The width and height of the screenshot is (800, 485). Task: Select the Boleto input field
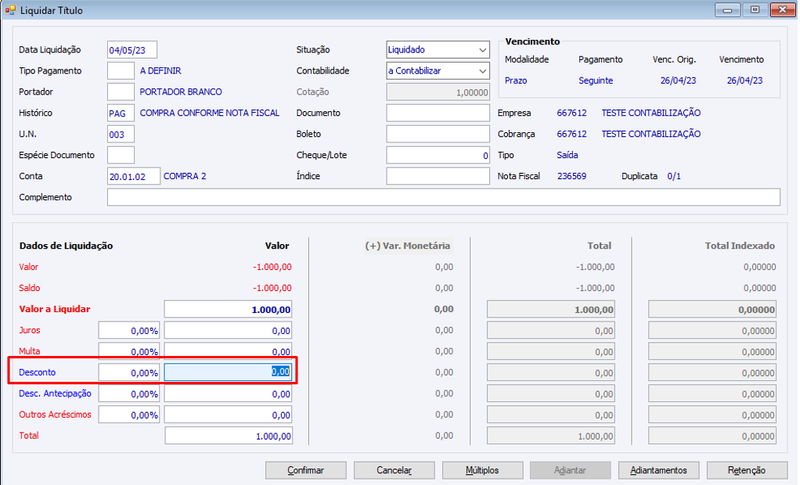tap(438, 134)
